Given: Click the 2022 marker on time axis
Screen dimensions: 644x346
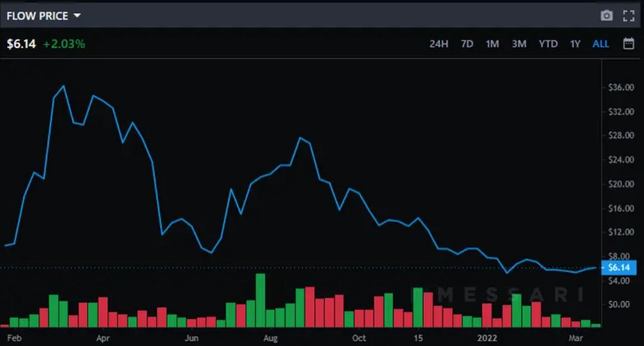Looking at the screenshot, I should tap(487, 338).
